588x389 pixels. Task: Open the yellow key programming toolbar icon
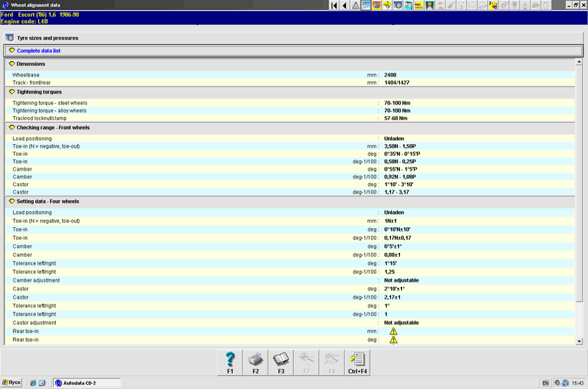387,5
